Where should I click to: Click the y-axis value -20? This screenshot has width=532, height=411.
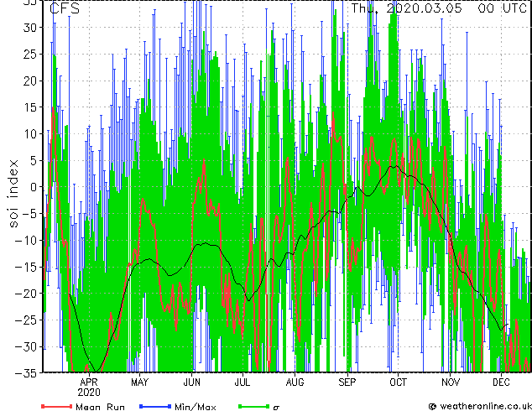click(x=26, y=294)
